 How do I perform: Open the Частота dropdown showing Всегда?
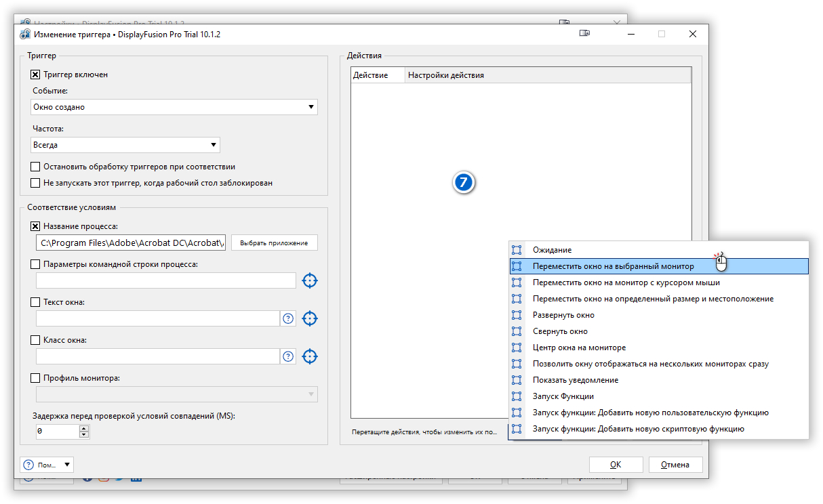tap(125, 145)
